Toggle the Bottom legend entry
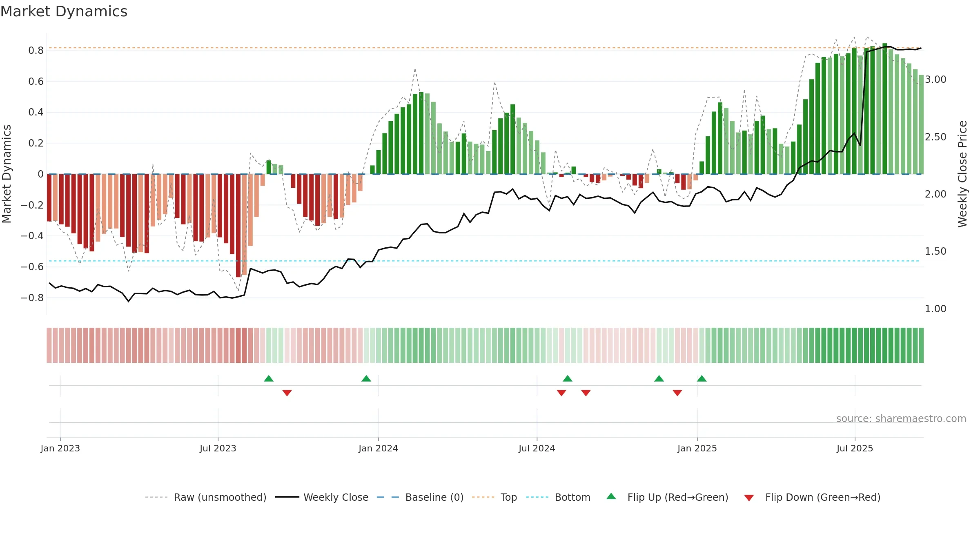Viewport: 980px width, 551px height. tap(558, 498)
